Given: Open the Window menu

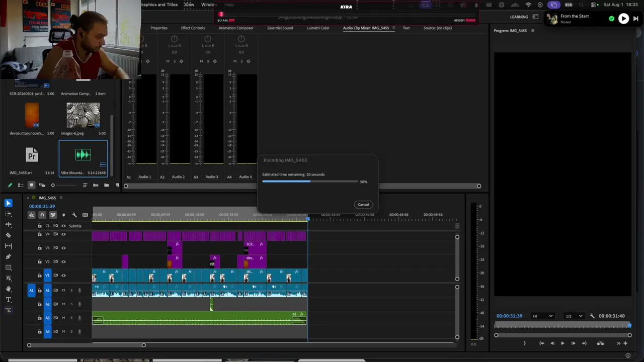Looking at the screenshot, I should pos(209,5).
